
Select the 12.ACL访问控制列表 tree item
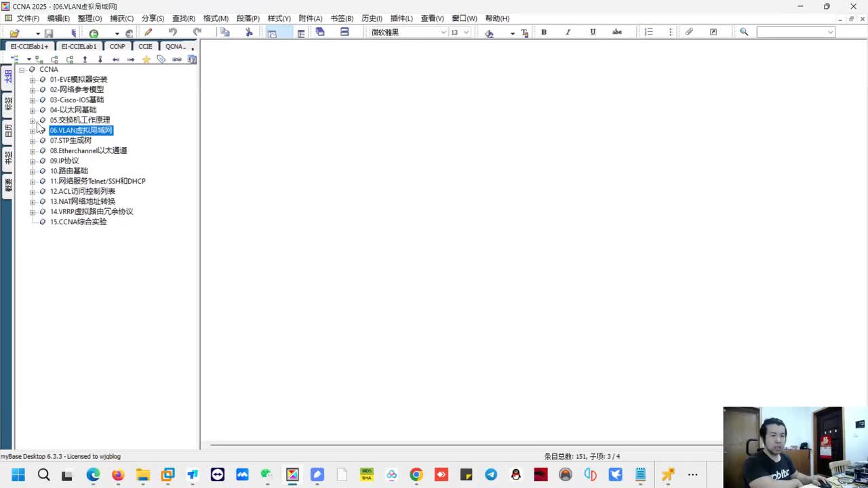(83, 191)
